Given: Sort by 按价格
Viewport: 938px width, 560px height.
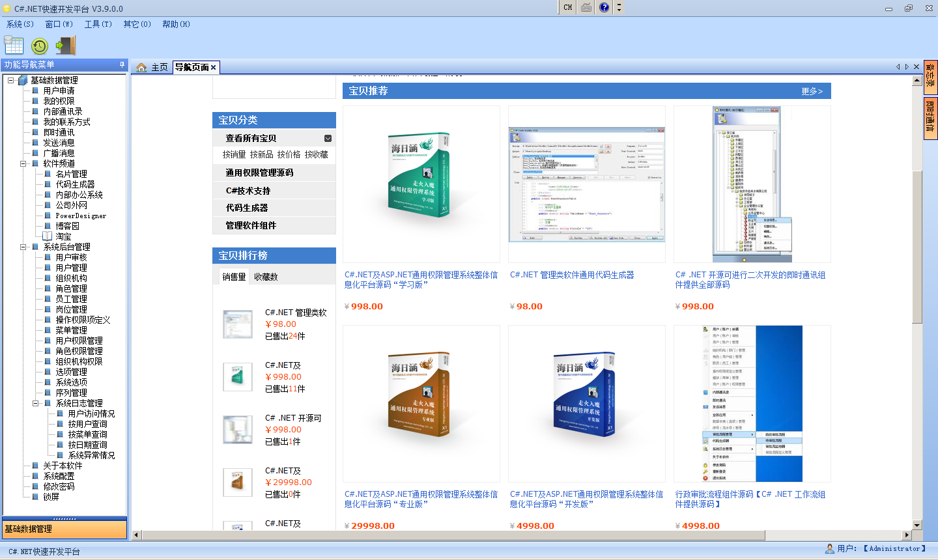Looking at the screenshot, I should [x=289, y=154].
